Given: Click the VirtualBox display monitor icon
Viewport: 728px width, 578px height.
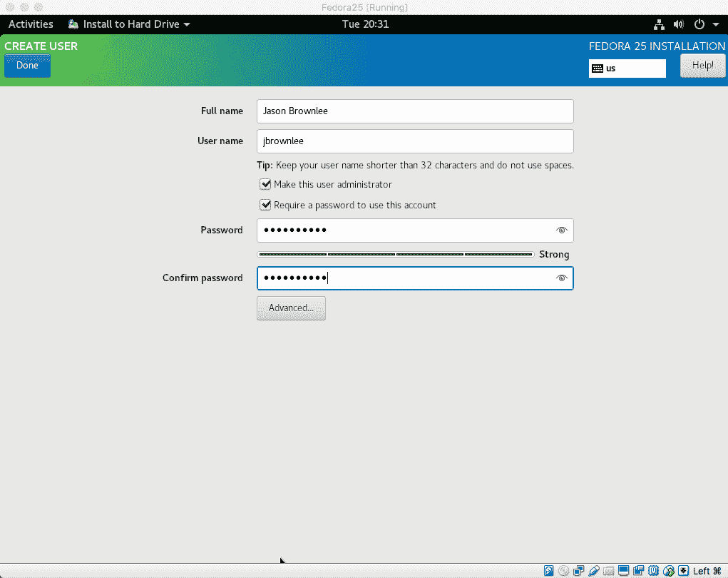Looking at the screenshot, I should click(623, 571).
